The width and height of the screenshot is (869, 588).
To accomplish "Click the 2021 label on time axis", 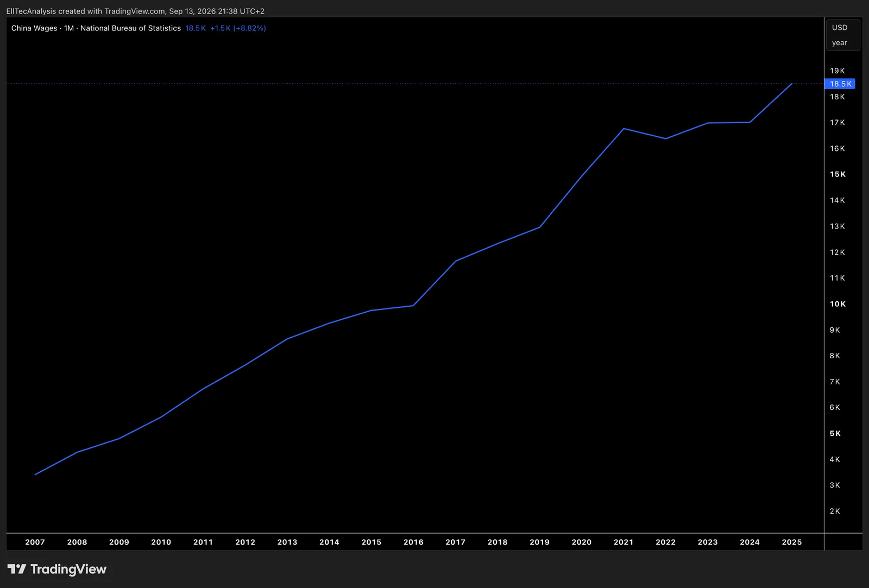I will pos(624,542).
